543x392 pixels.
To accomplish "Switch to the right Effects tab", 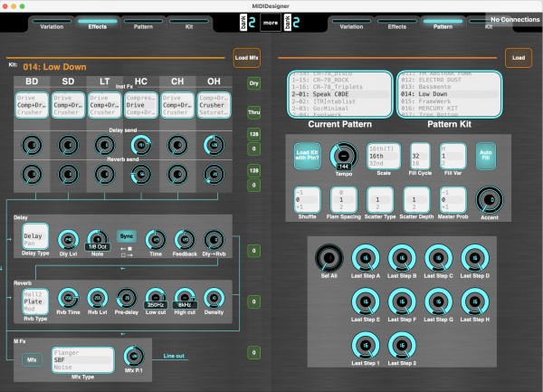I will click(397, 24).
